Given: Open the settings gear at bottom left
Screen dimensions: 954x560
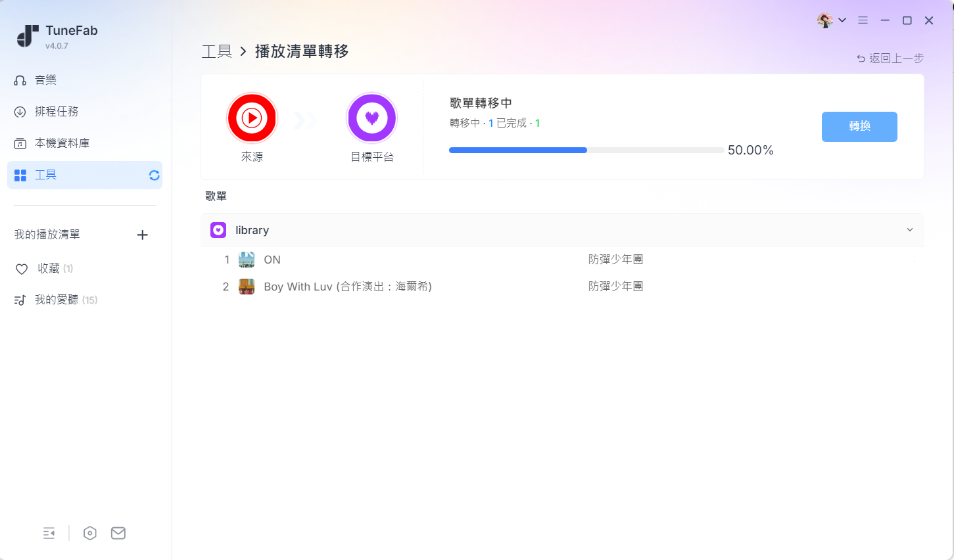Looking at the screenshot, I should 90,533.
